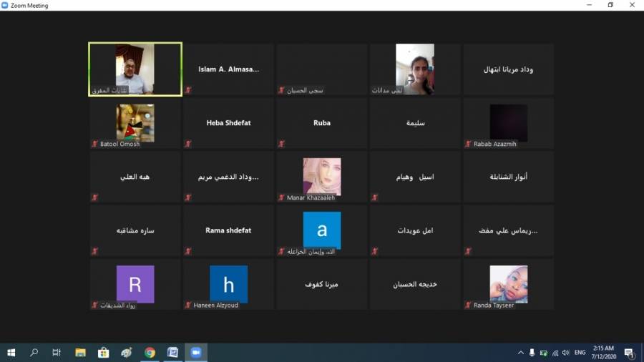644x362 pixels.
Task: Select the ميرنا كفوف participant tile
Action: click(321, 285)
